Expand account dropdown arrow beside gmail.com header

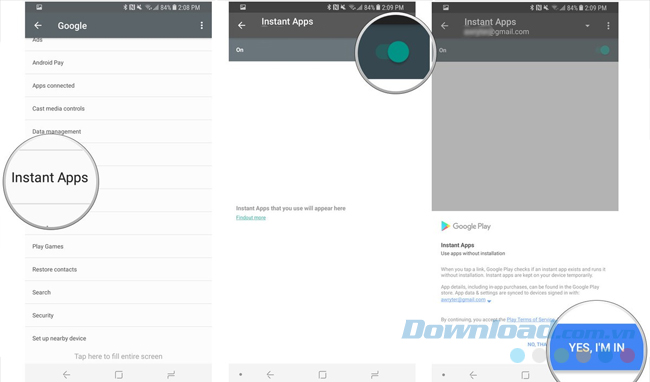point(587,26)
